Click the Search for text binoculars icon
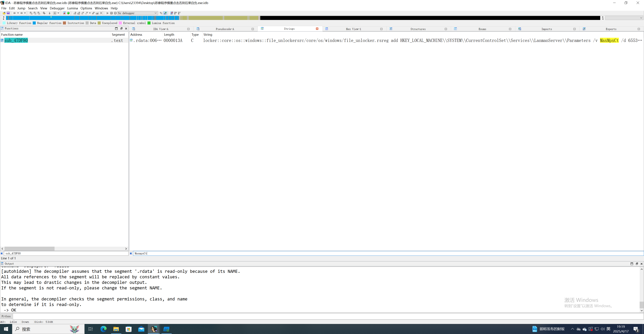 pos(35,13)
